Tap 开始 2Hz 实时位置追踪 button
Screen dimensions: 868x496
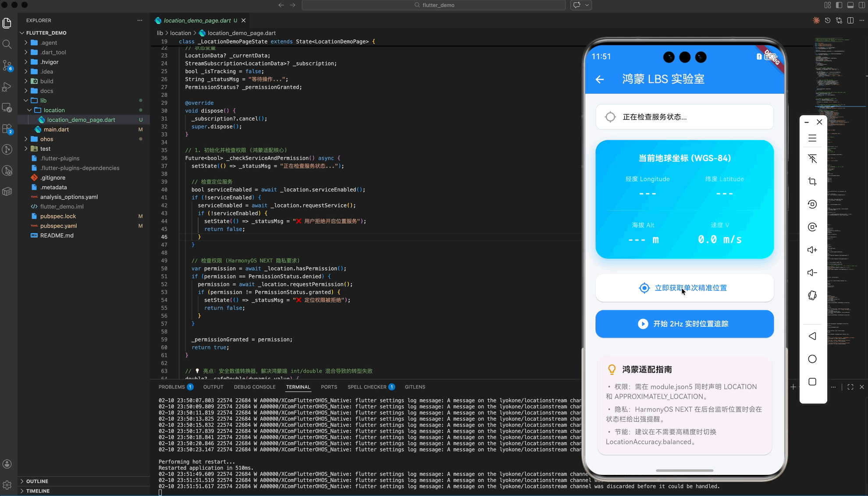(684, 324)
